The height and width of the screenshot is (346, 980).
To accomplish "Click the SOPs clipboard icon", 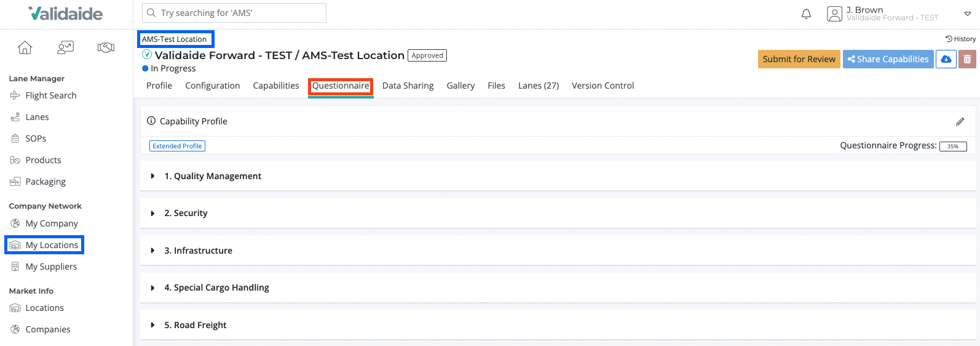I will tap(15, 139).
